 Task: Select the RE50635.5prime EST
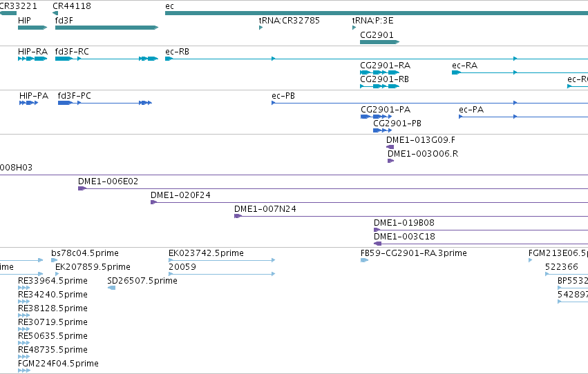tap(24, 344)
